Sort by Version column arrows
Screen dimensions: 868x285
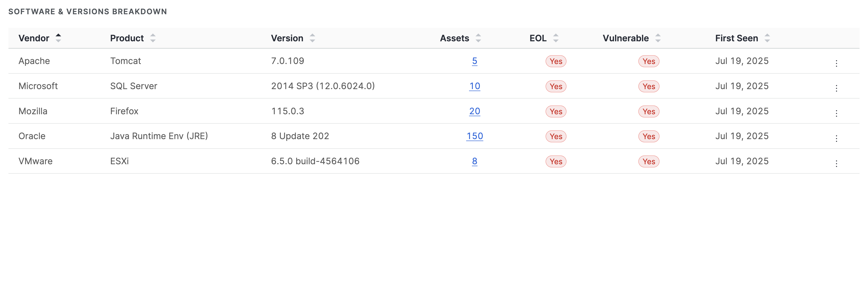point(312,38)
